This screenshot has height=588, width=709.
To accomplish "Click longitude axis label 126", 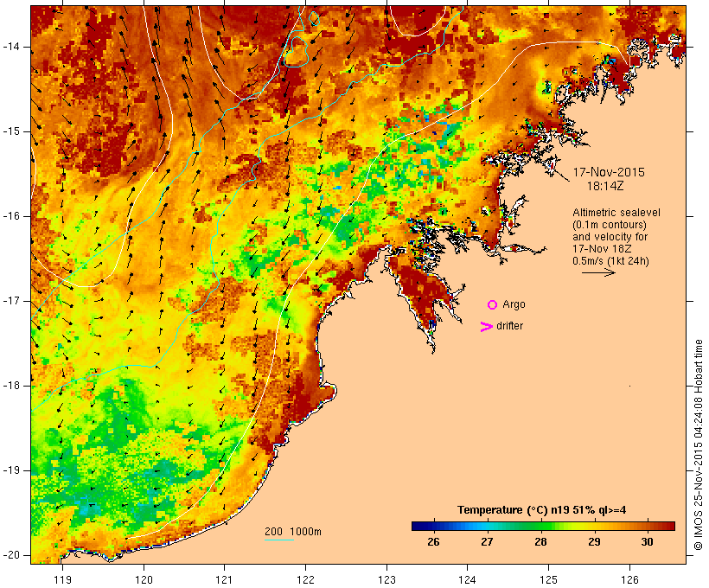I will (x=629, y=579).
